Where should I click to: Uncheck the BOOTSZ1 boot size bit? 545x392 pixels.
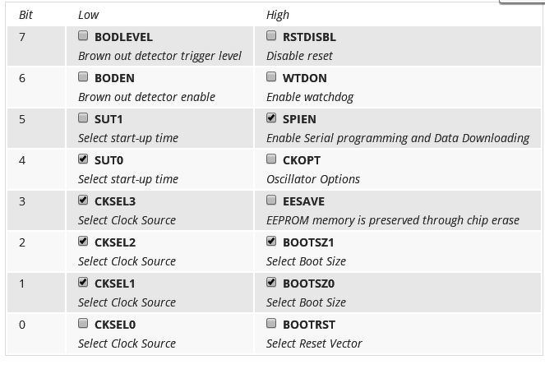pos(271,242)
